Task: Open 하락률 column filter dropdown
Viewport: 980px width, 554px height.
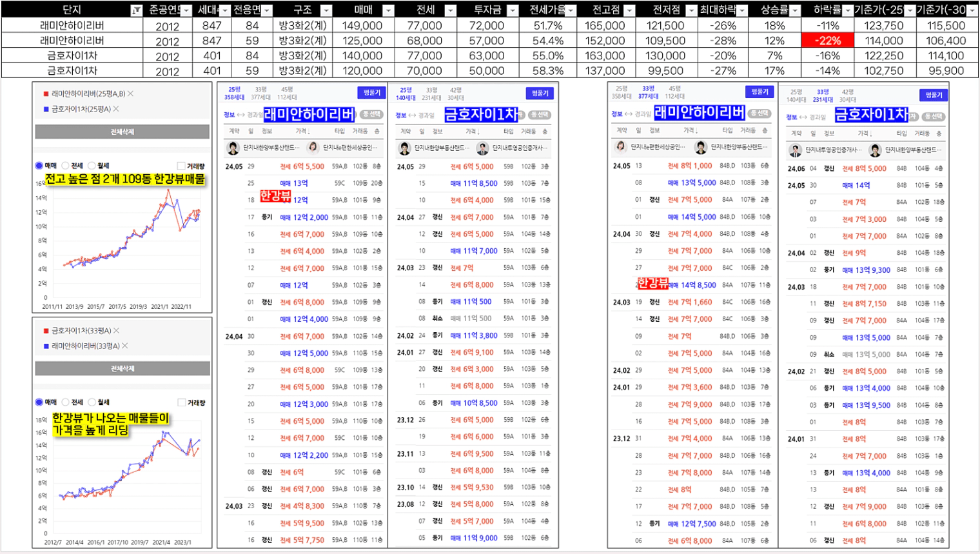Action: (847, 10)
